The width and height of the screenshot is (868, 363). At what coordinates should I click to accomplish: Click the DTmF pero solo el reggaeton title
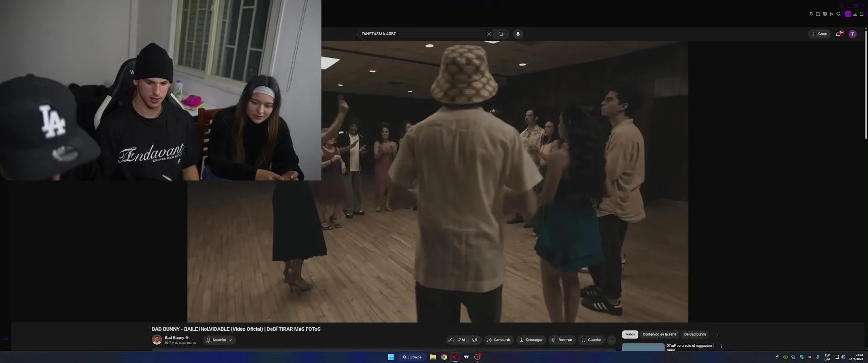click(690, 346)
